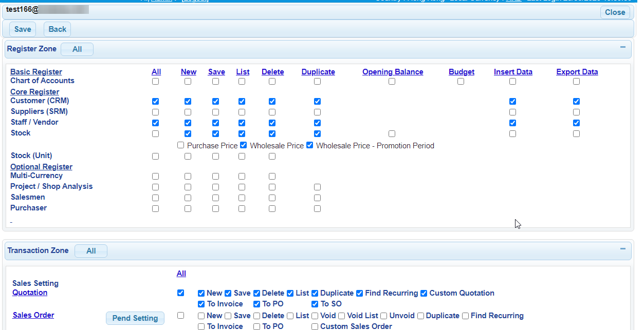Image resolution: width=644 pixels, height=330 pixels.
Task: Click the Save button
Action: point(23,29)
